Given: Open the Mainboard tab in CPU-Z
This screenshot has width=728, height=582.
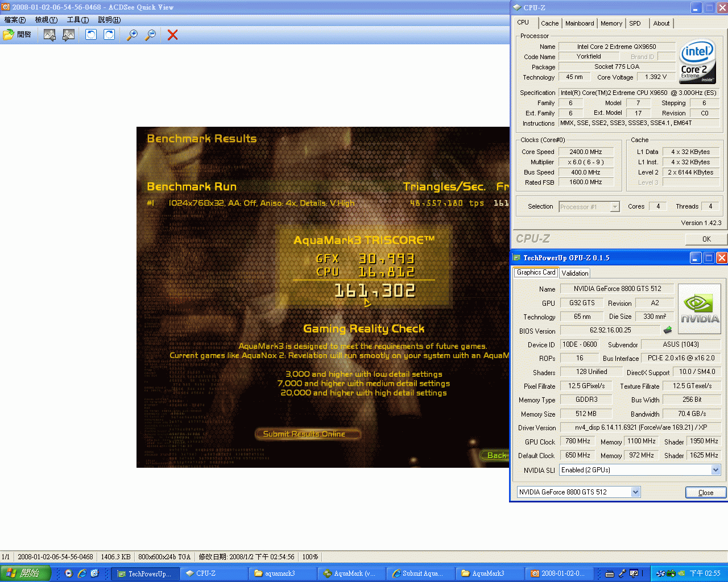Looking at the screenshot, I should pos(580,23).
